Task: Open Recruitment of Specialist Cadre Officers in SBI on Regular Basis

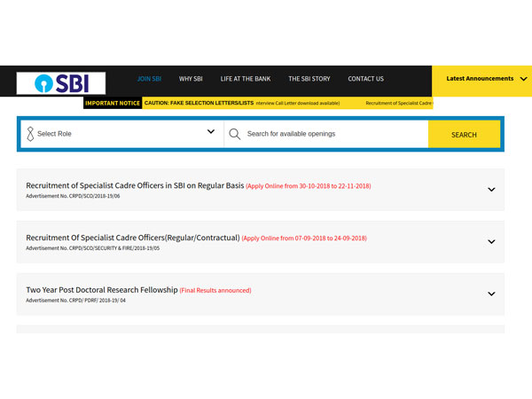Action: [x=135, y=185]
